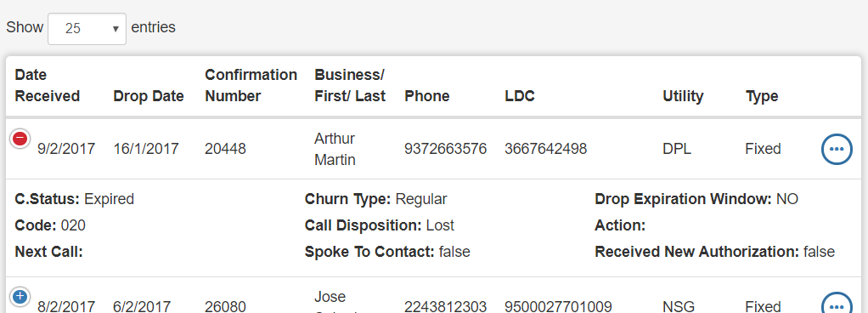Sort by Drop Date column

click(x=149, y=96)
